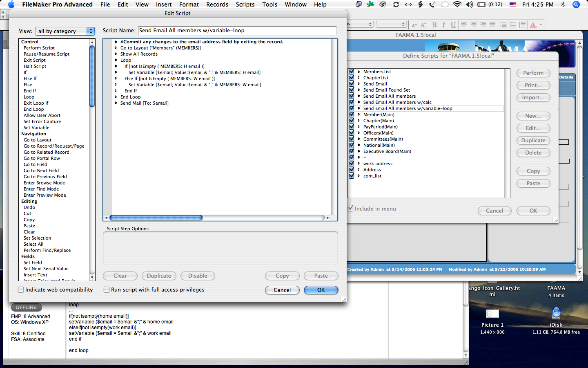Click the increase font size icon
588x368 pixels.
[423, 25]
